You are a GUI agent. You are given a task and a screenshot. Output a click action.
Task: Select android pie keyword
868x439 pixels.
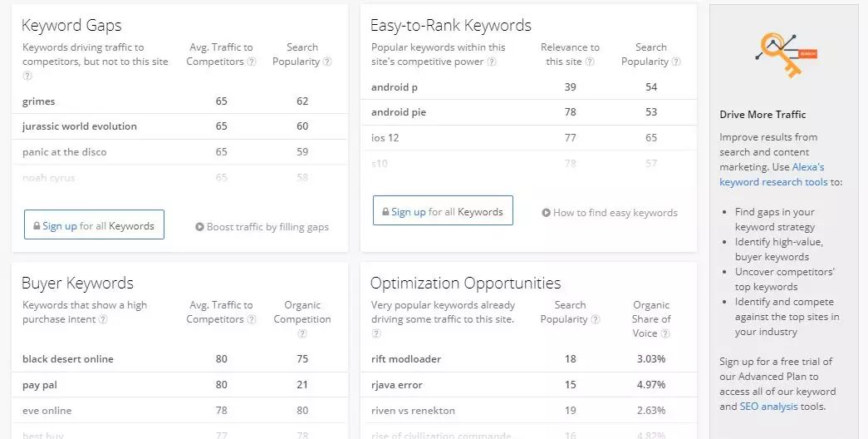(399, 112)
